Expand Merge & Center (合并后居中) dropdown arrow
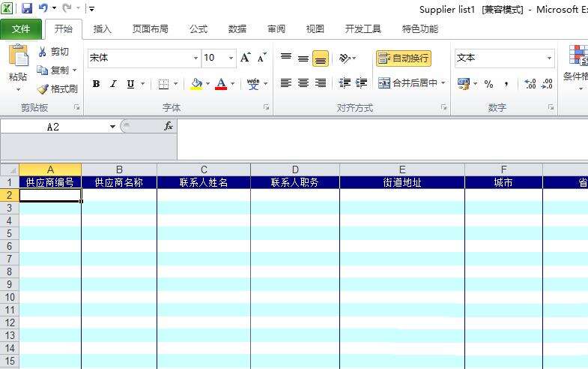Viewport: 588px width, 369px height. click(443, 83)
